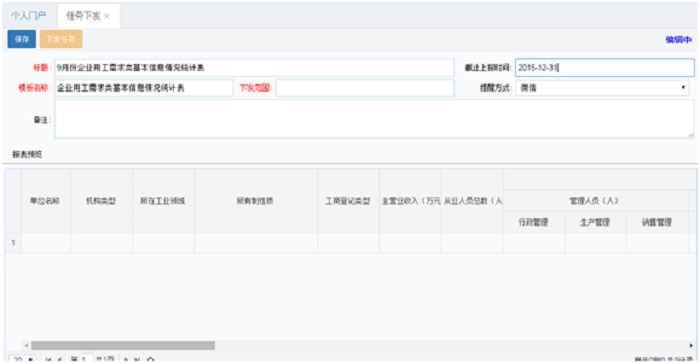Click the 管理人员（人） group header
The image size is (700, 363).
point(595,200)
